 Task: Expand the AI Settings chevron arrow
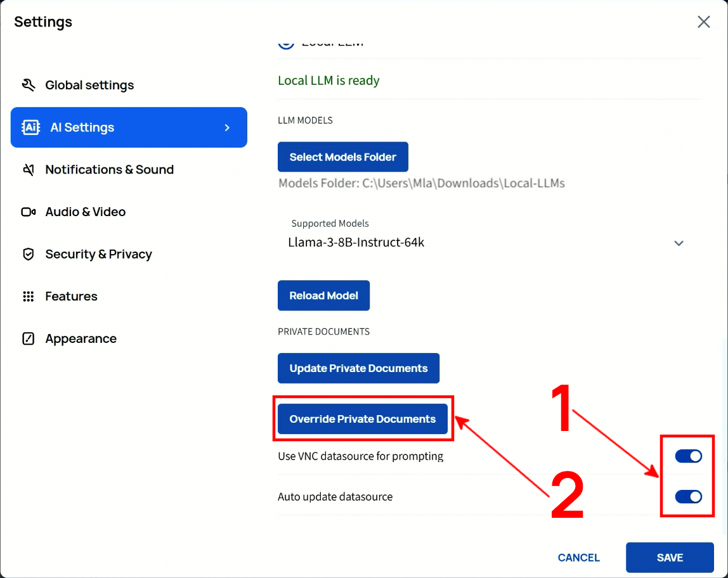227,127
